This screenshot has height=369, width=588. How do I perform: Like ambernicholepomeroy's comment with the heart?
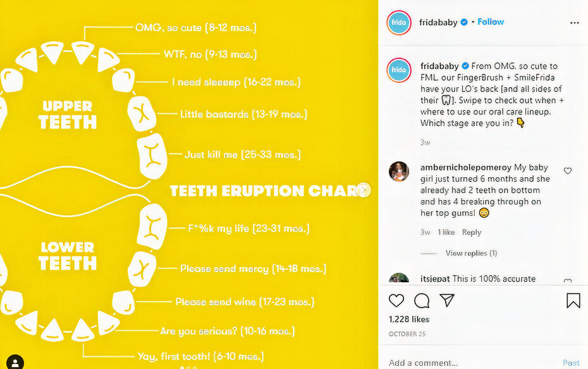pyautogui.click(x=567, y=171)
